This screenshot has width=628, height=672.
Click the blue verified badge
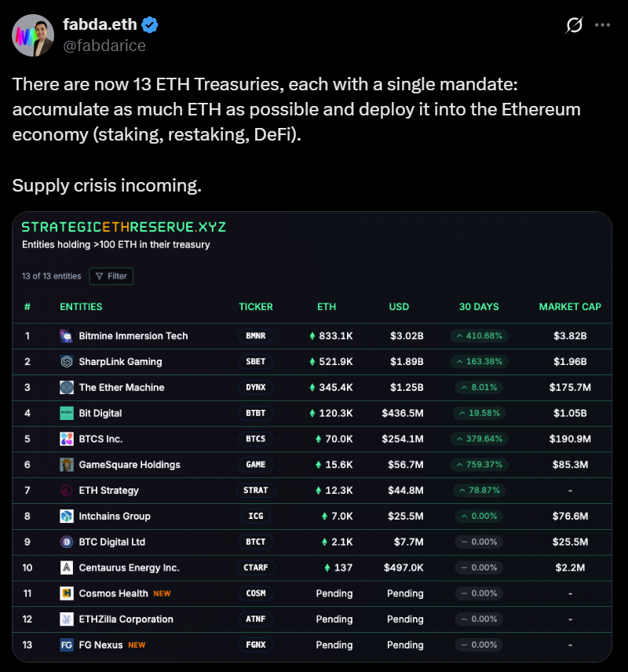[x=150, y=25]
